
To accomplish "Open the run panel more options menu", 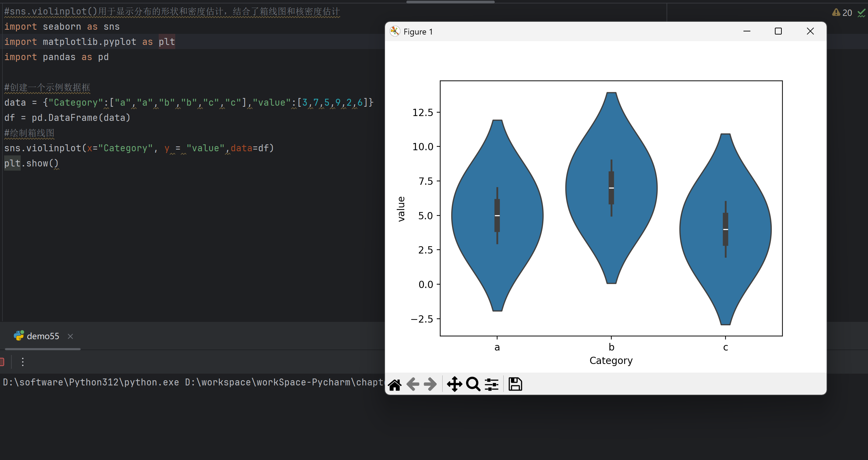I will click(x=23, y=362).
